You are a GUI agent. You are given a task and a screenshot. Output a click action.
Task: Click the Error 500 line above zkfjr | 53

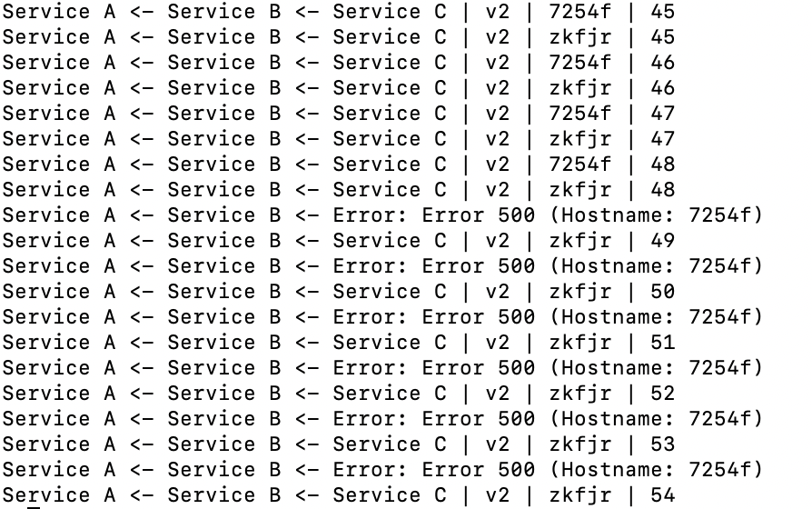click(x=382, y=419)
